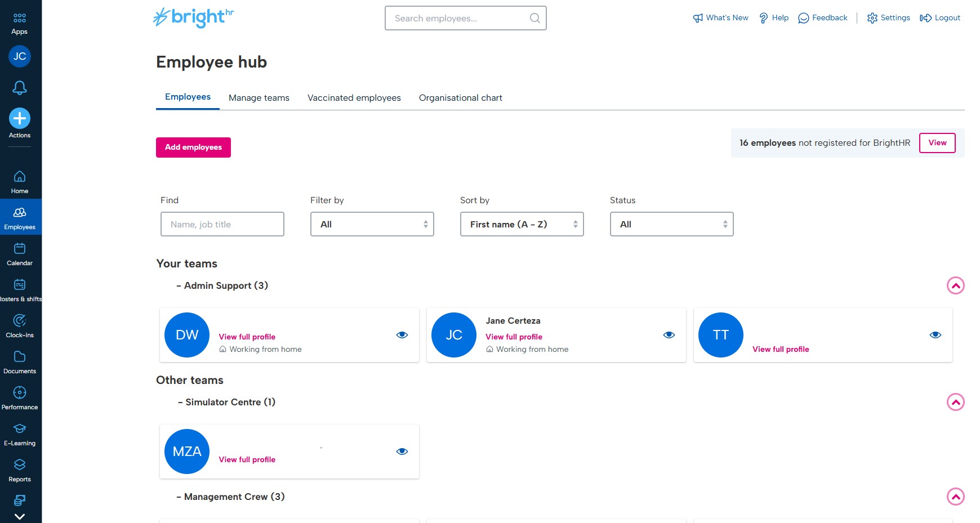Open Rosters & shifts in sidebar
980x523 pixels.
click(20, 290)
